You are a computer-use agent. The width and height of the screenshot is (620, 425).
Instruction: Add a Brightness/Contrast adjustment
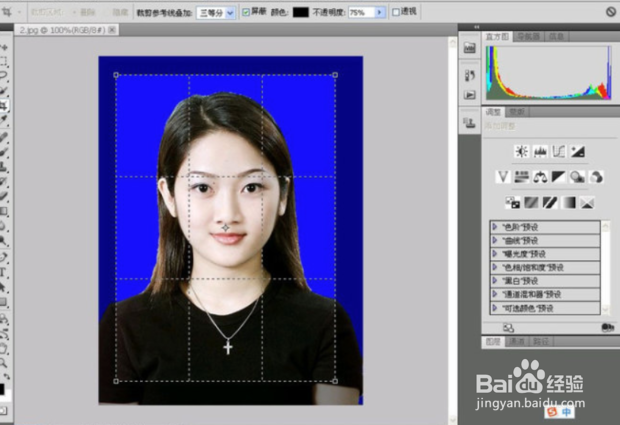522,151
